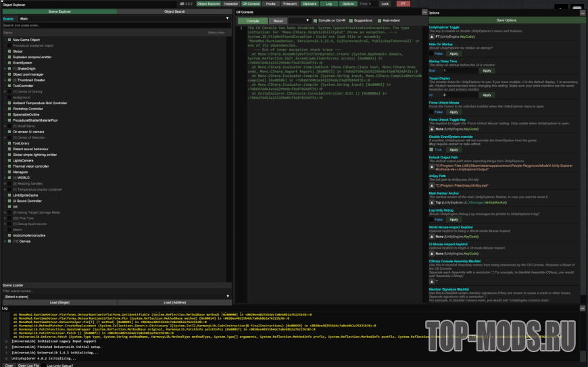Expand Default Output Path arrow icon
Image resolution: width=588 pixels, height=367 pixels.
pyautogui.click(x=432, y=167)
